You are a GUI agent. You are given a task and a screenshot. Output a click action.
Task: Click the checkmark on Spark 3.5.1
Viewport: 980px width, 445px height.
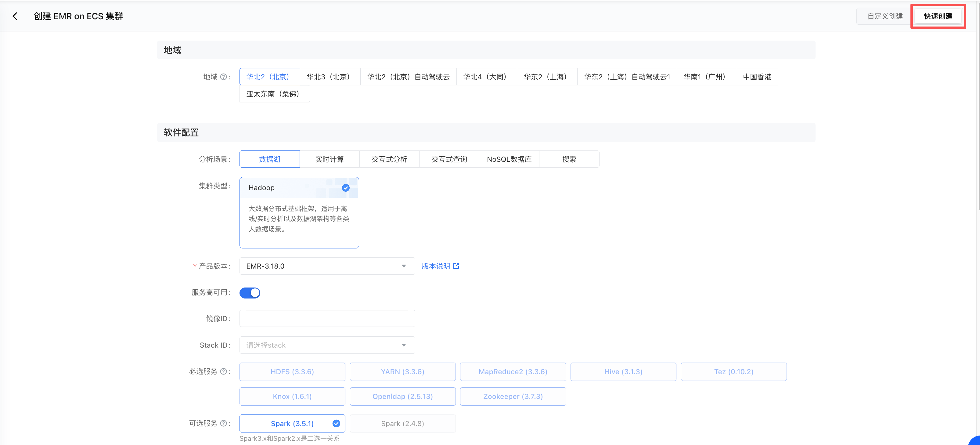pos(336,423)
